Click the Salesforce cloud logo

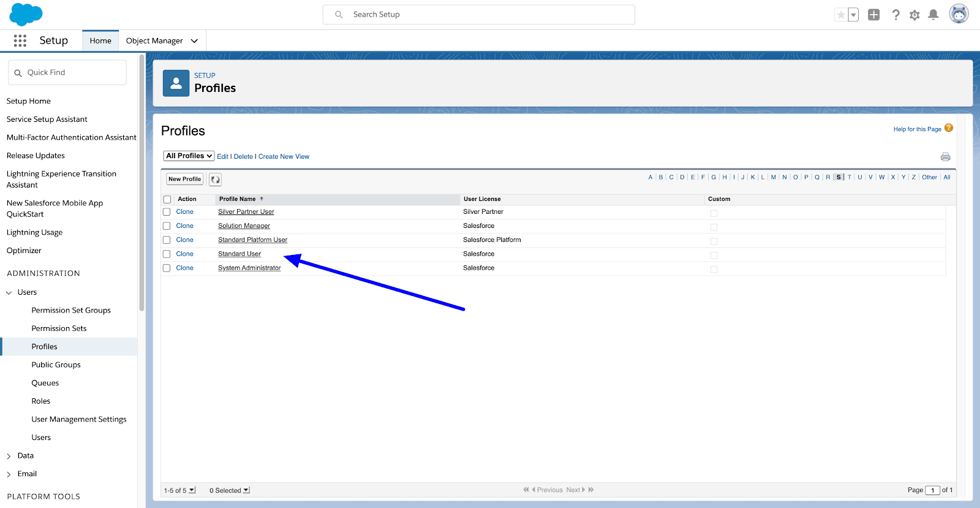point(26,14)
